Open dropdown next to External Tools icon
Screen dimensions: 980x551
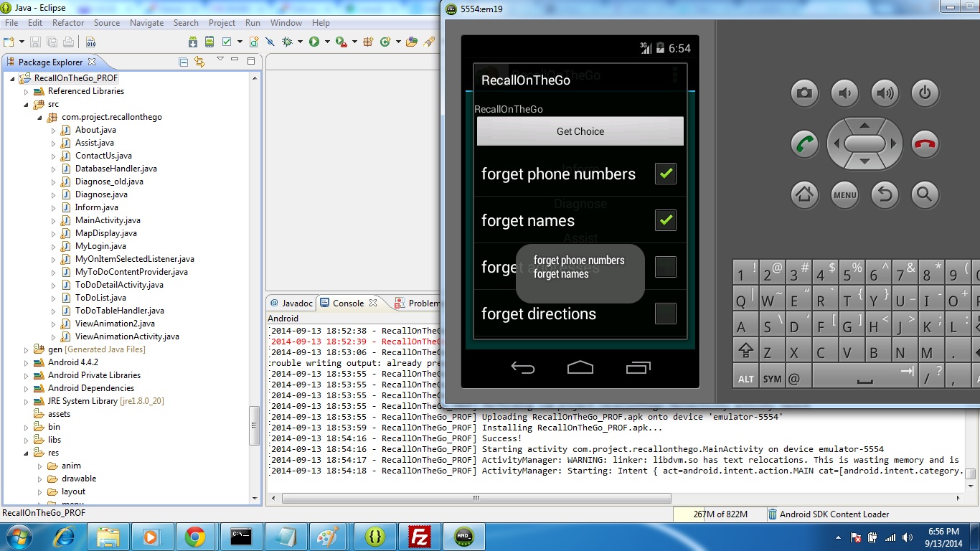354,42
